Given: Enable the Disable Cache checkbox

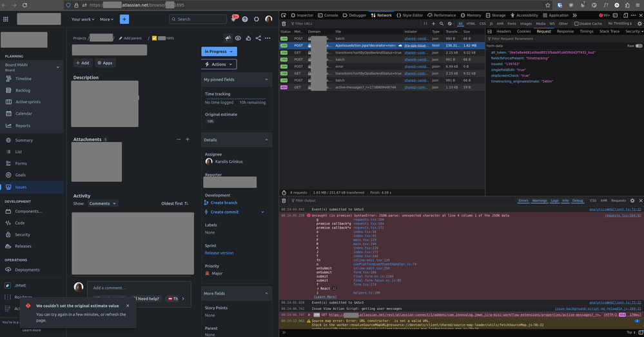Looking at the screenshot, I should [575, 23].
